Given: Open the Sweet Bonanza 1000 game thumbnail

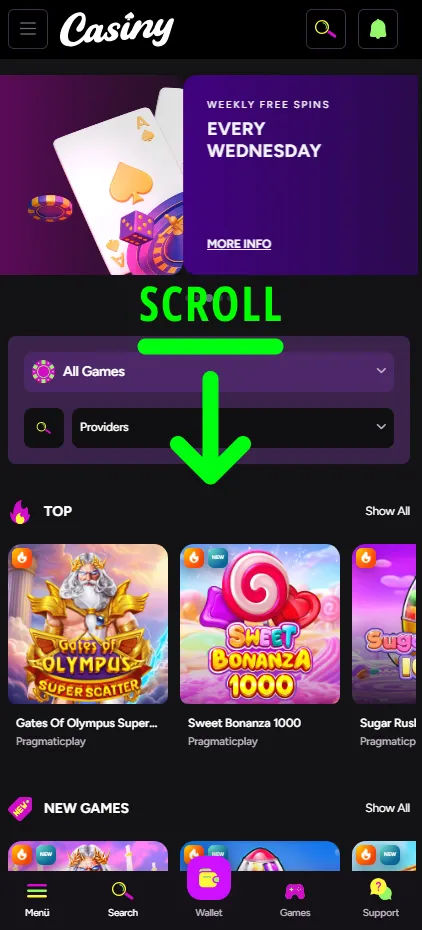Looking at the screenshot, I should tap(260, 624).
